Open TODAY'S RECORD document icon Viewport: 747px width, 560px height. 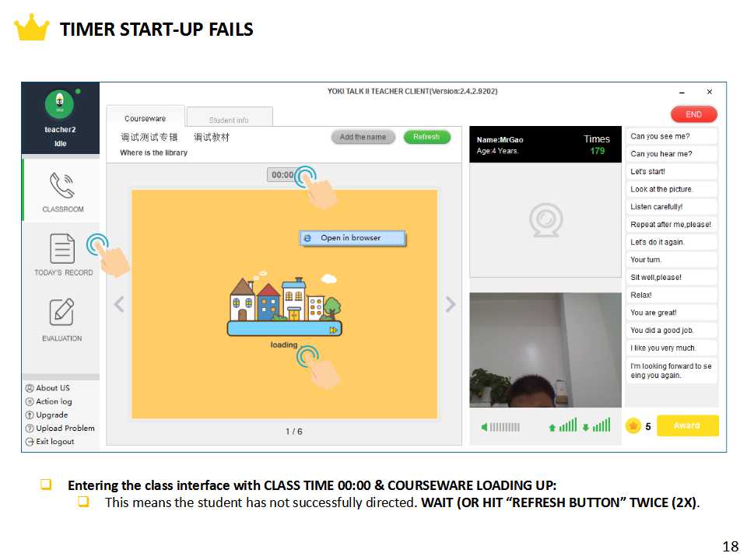(62, 248)
